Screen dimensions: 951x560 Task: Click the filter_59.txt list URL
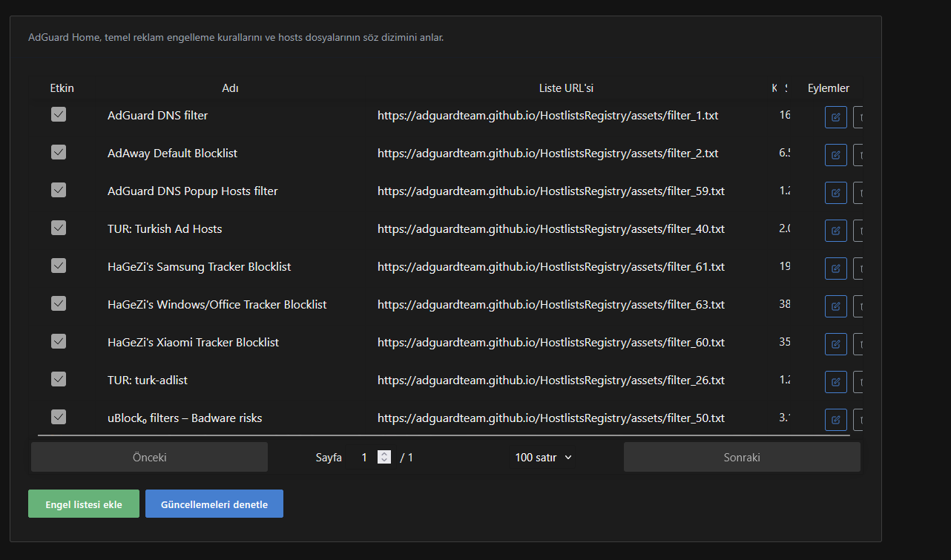(x=551, y=191)
